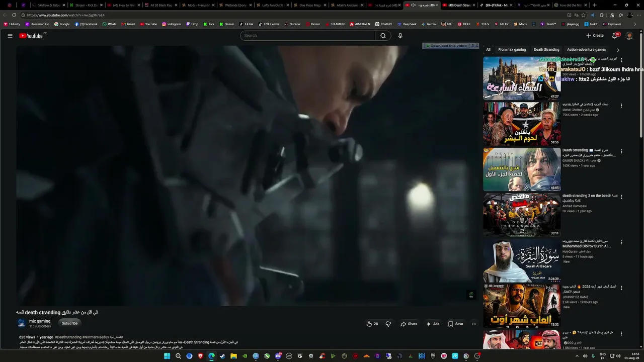Select the From mix gaming chip
644x362 pixels.
[x=512, y=50]
